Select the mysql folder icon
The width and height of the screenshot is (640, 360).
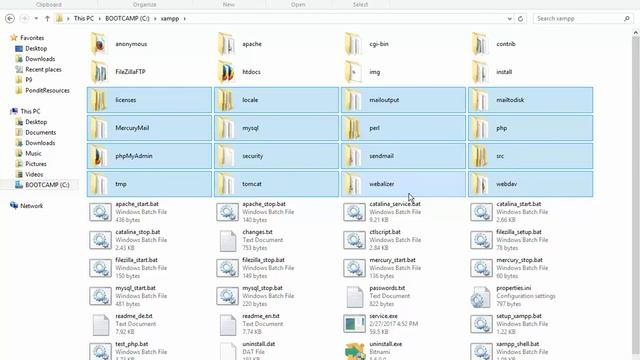tap(227, 128)
